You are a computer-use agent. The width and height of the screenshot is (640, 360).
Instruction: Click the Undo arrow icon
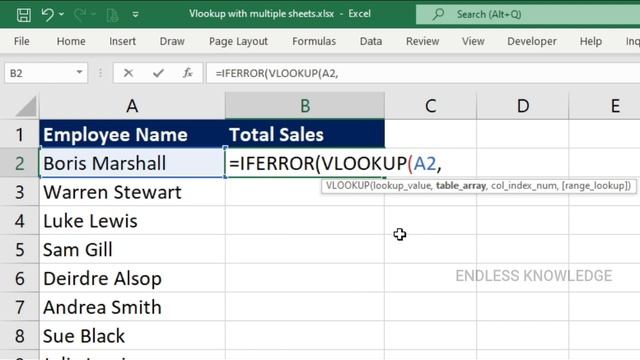(x=47, y=15)
